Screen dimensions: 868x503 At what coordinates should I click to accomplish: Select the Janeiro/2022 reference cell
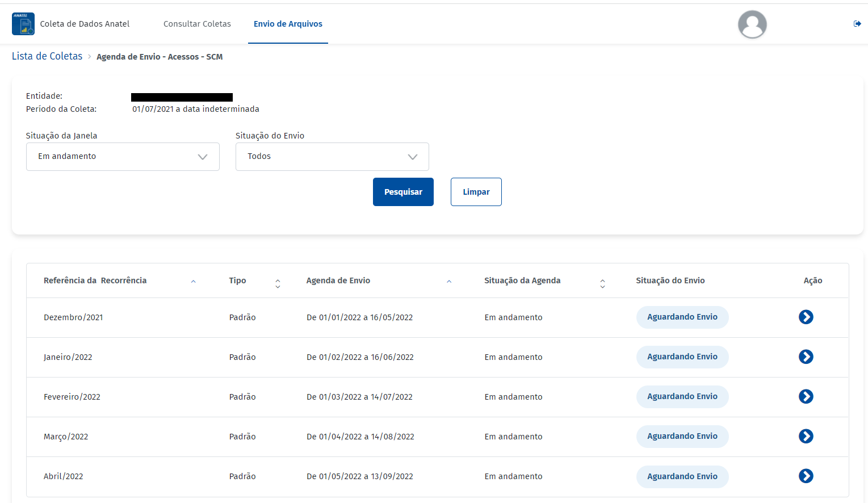[68, 357]
